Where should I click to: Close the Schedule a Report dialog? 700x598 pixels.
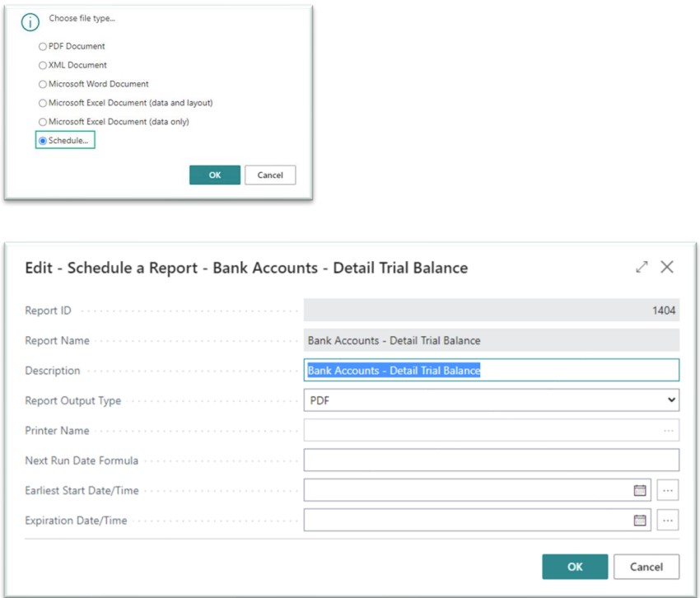[x=667, y=267]
